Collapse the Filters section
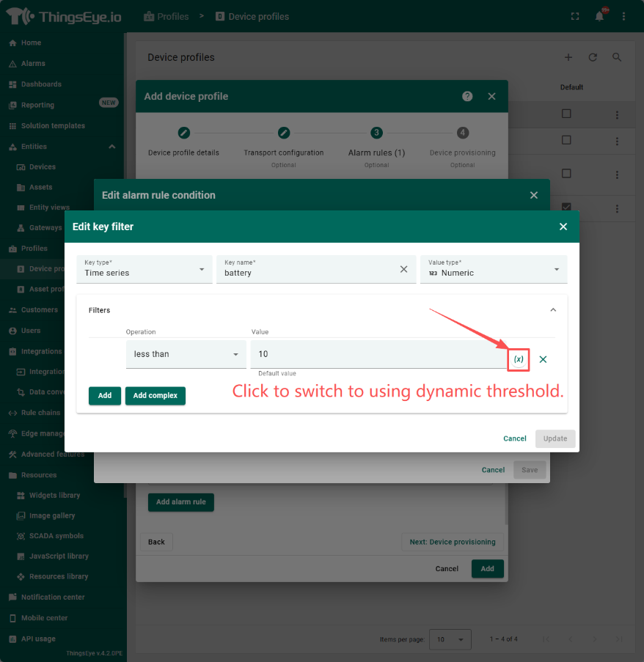This screenshot has width=644, height=662. click(x=553, y=310)
